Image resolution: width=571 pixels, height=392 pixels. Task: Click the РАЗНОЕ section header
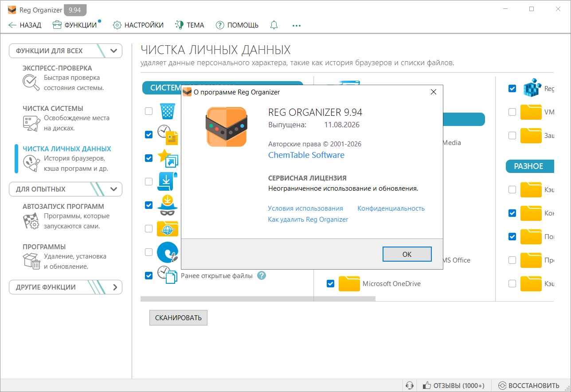tap(529, 166)
